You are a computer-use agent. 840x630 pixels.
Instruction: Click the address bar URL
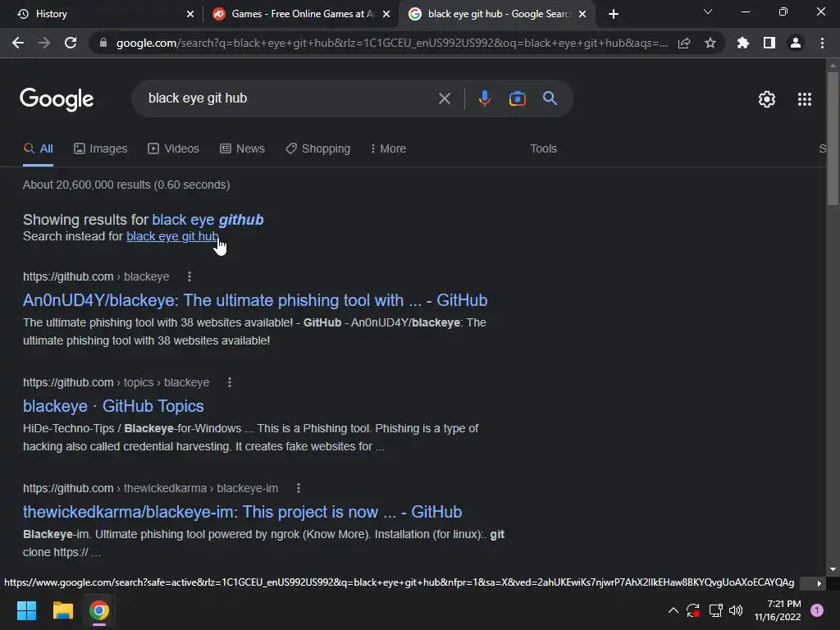coord(391,43)
